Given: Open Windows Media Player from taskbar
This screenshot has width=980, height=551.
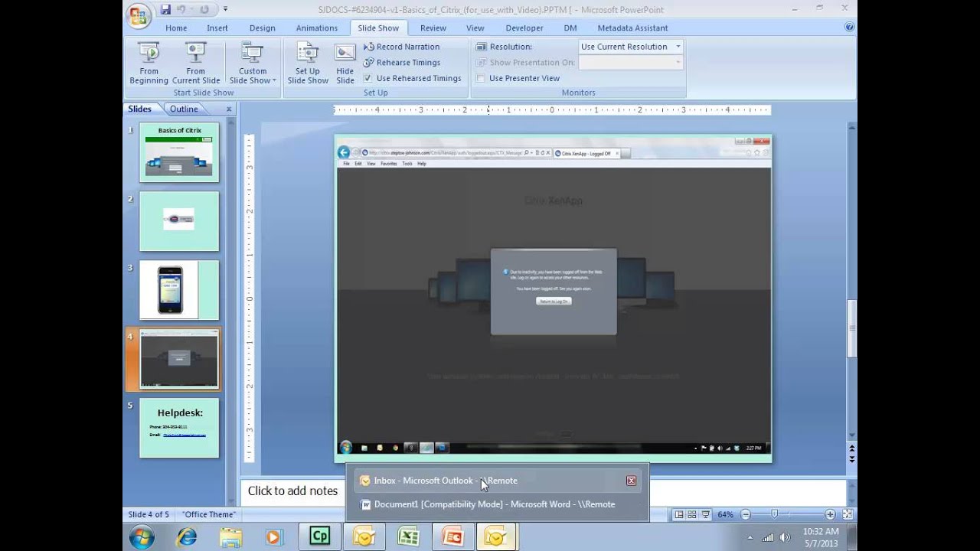Looking at the screenshot, I should point(274,537).
